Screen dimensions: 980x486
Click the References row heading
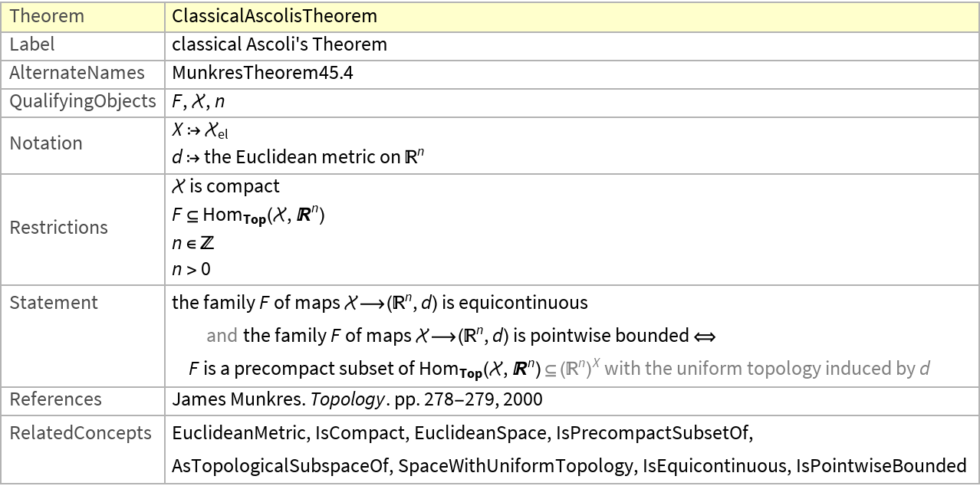click(55, 399)
